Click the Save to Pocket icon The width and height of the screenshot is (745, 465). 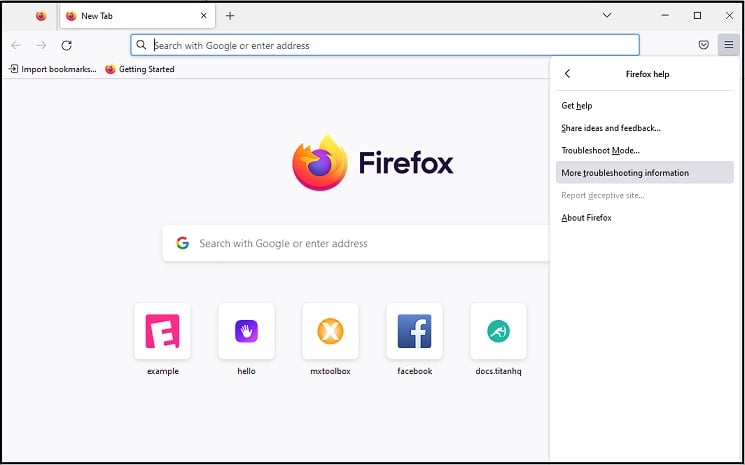pos(704,45)
